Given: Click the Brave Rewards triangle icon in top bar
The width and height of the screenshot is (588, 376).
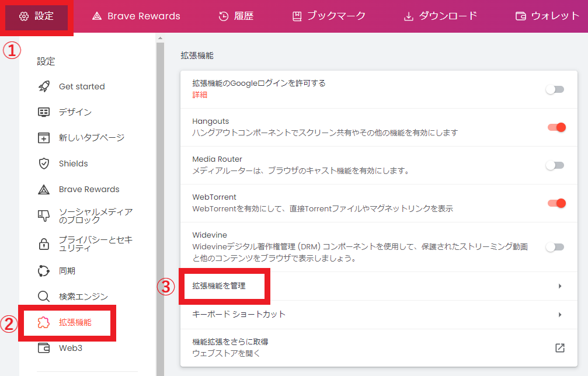Looking at the screenshot, I should pyautogui.click(x=97, y=16).
